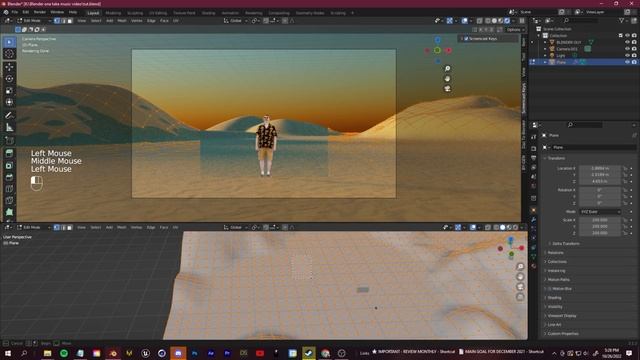Select the Transform tool in left toolbar
This screenshot has width=640, height=360.
click(x=9, y=102)
